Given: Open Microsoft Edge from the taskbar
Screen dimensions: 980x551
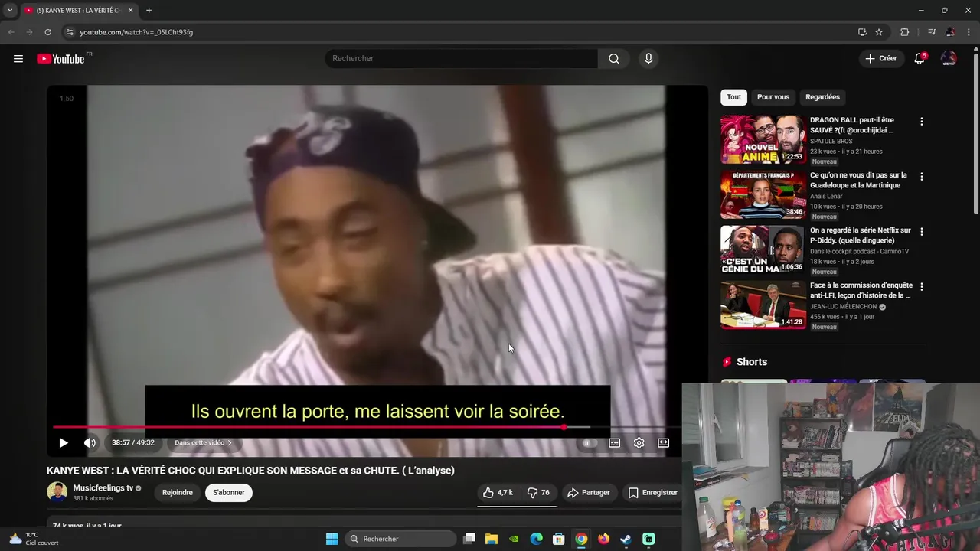Looking at the screenshot, I should (537, 539).
